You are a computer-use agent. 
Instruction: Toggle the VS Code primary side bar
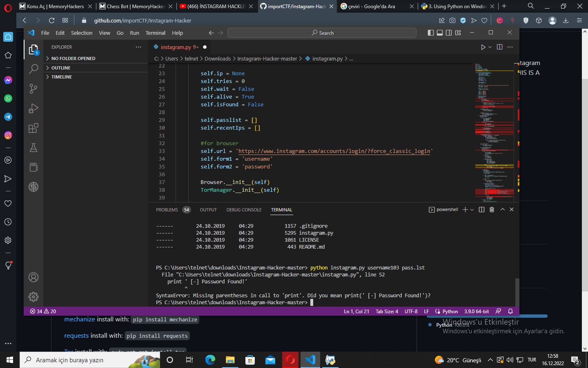(431, 33)
